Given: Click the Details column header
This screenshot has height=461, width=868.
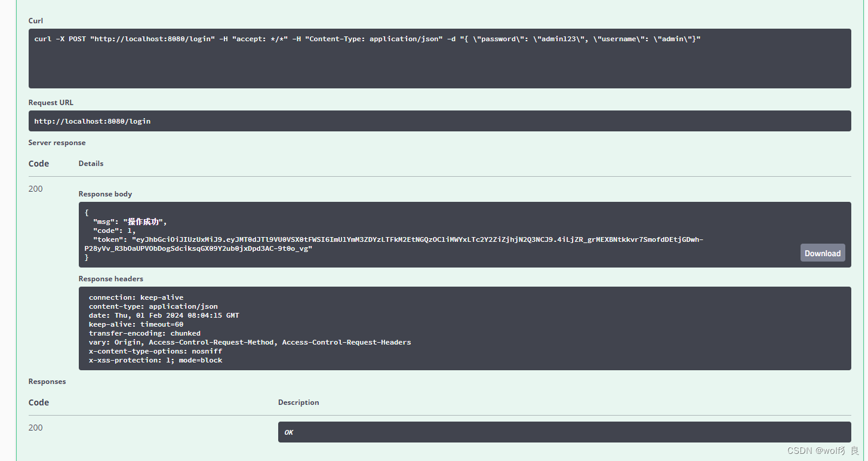Looking at the screenshot, I should coord(91,164).
